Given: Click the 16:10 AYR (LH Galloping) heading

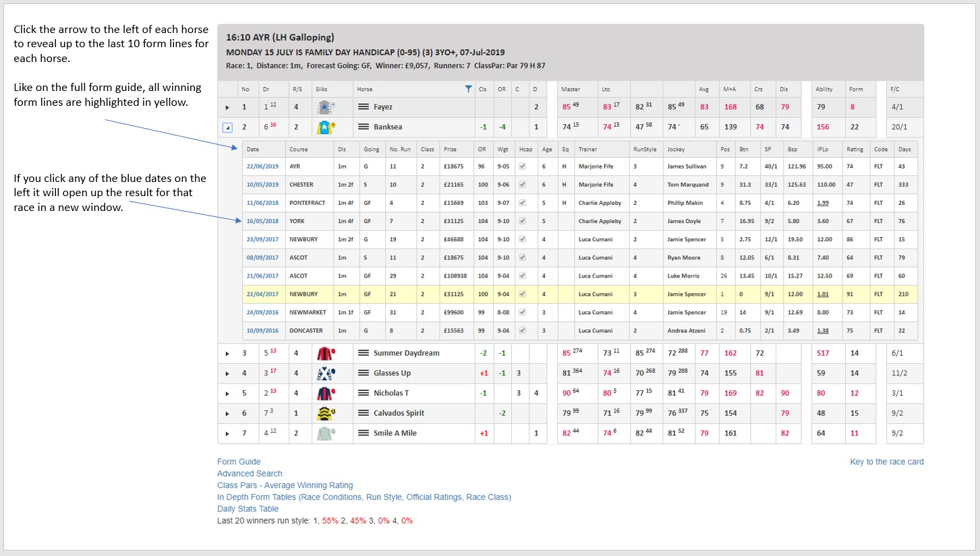Looking at the screenshot, I should click(x=280, y=38).
